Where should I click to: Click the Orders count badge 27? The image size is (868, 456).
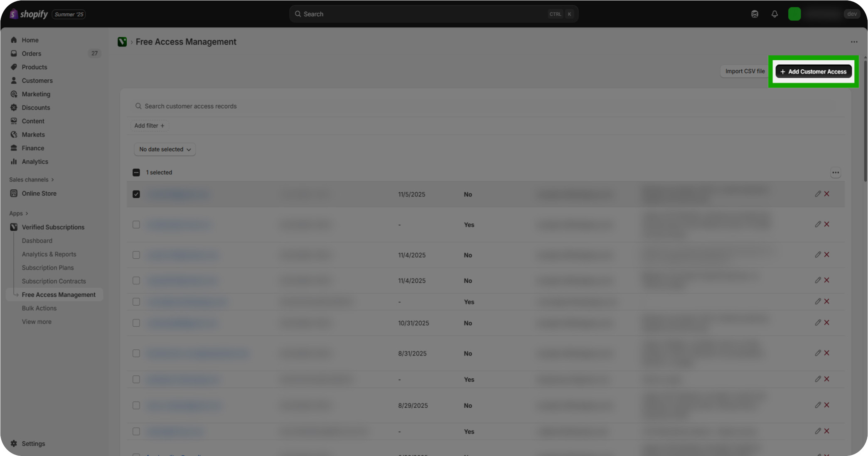[x=94, y=54]
